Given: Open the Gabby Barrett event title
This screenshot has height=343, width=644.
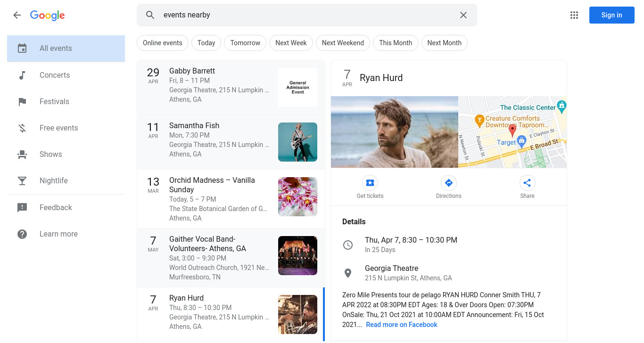Looking at the screenshot, I should 192,71.
